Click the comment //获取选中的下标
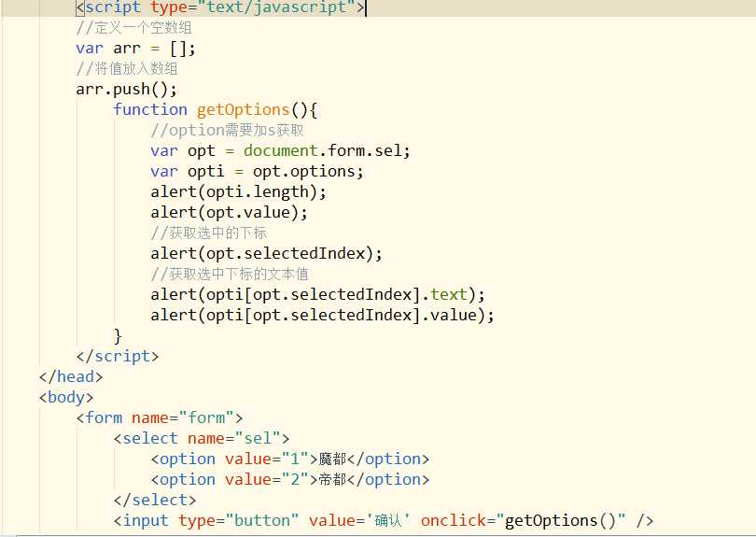 click(x=208, y=233)
